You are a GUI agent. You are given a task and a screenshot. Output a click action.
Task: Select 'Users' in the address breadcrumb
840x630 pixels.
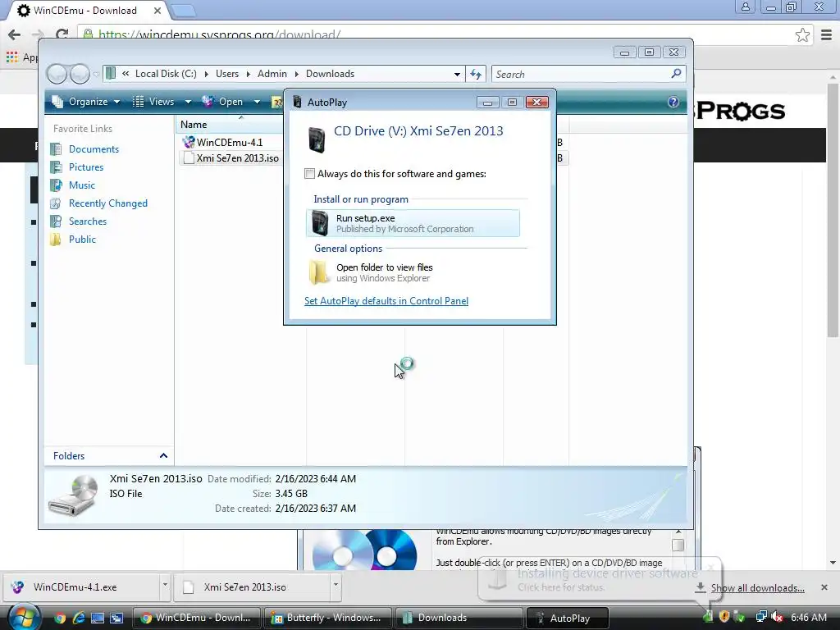tap(227, 74)
